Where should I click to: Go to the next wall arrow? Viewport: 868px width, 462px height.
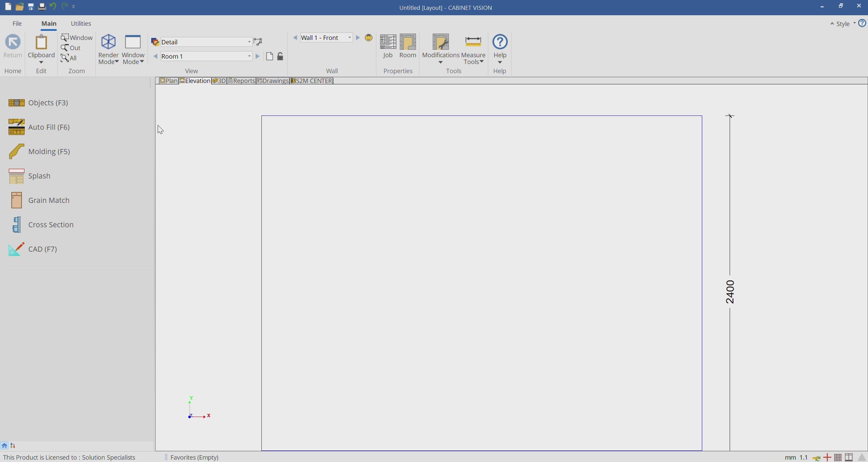click(x=358, y=38)
